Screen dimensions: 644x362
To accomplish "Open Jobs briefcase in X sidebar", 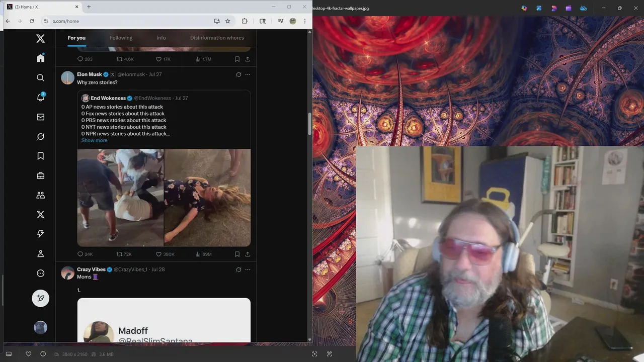I will (41, 175).
